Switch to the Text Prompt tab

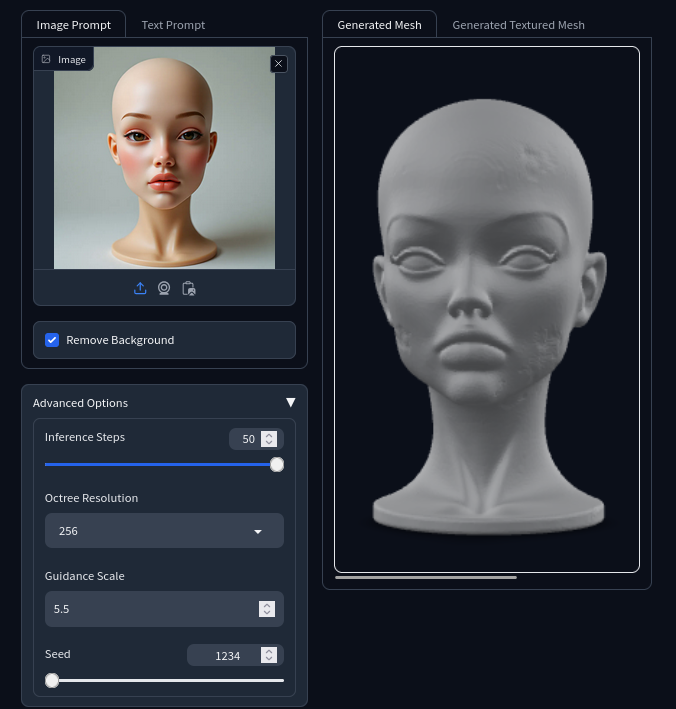[173, 25]
